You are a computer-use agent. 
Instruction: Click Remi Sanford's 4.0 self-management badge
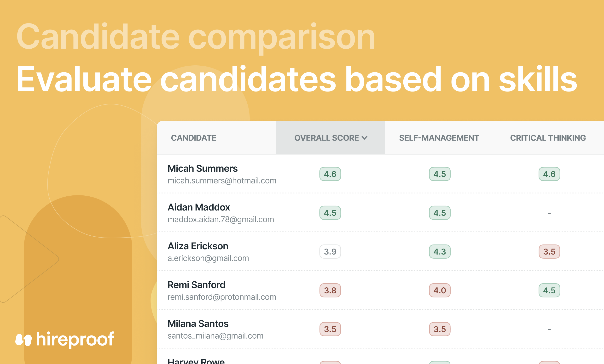(x=440, y=290)
